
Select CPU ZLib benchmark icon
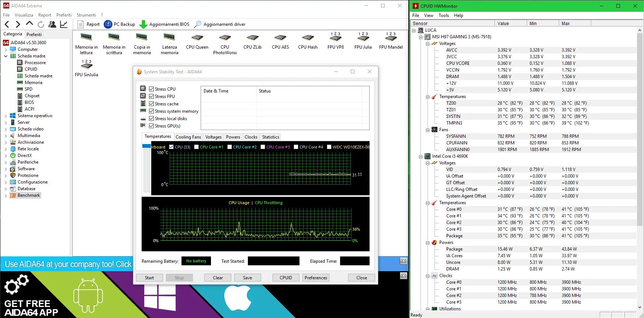coord(253,42)
